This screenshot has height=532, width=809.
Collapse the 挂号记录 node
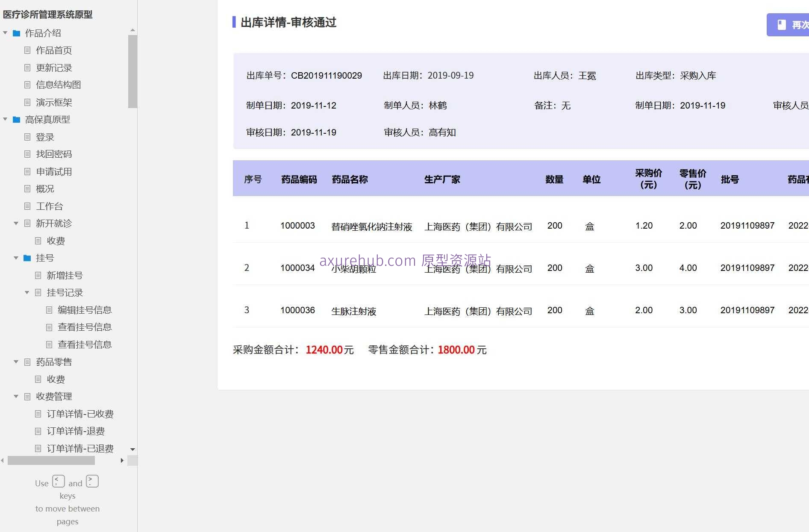click(26, 292)
